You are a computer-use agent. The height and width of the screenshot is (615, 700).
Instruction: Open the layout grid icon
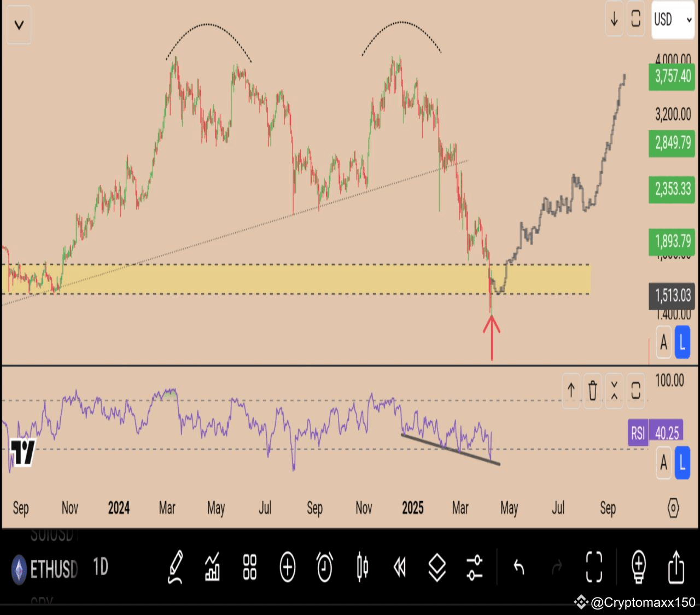[250, 567]
